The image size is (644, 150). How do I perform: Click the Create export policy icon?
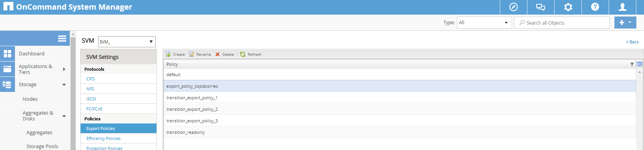pos(168,54)
